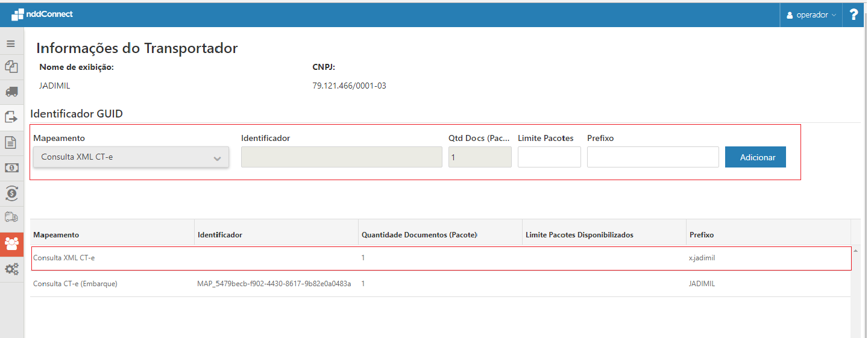The width and height of the screenshot is (868, 338).
Task: Open the document export arrow sidebar icon
Action: (x=11, y=117)
